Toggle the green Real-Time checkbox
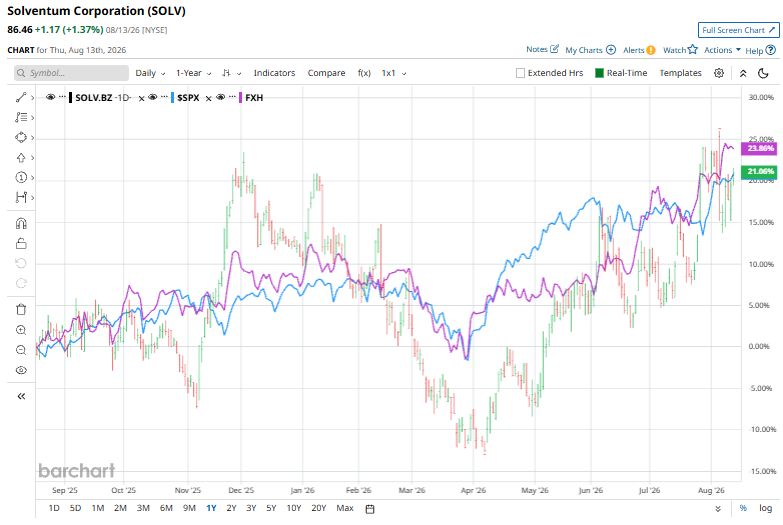783x525 pixels. click(x=599, y=73)
